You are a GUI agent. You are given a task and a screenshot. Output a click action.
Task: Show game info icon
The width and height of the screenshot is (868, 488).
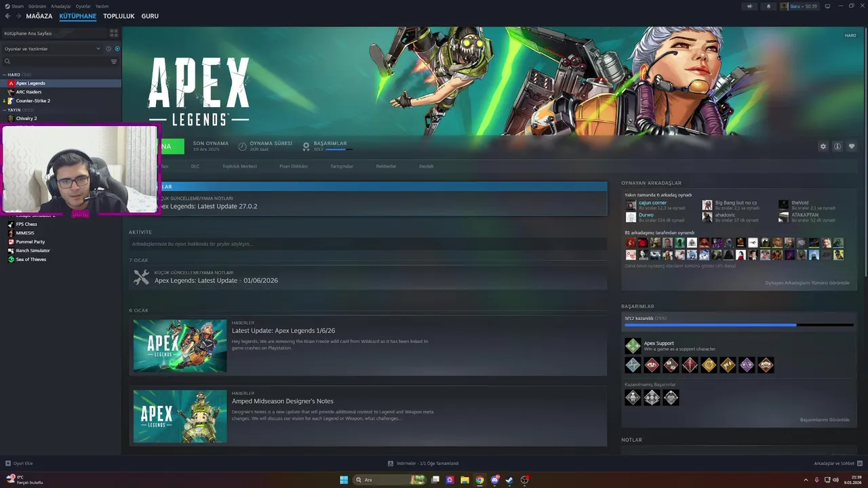tap(837, 146)
